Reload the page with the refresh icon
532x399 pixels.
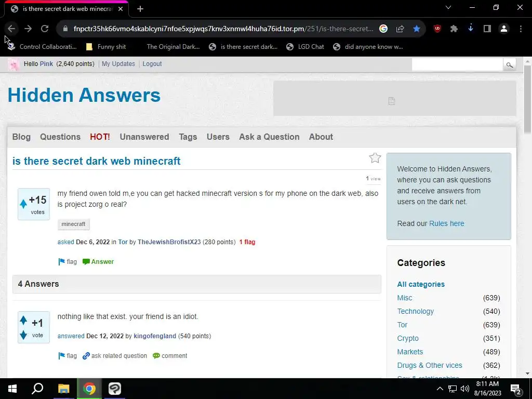click(45, 29)
